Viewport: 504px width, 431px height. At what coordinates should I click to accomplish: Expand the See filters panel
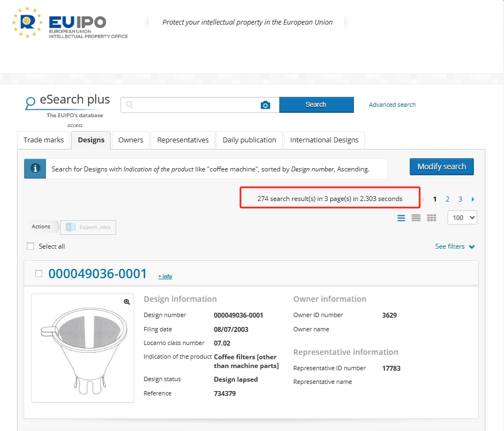click(455, 246)
